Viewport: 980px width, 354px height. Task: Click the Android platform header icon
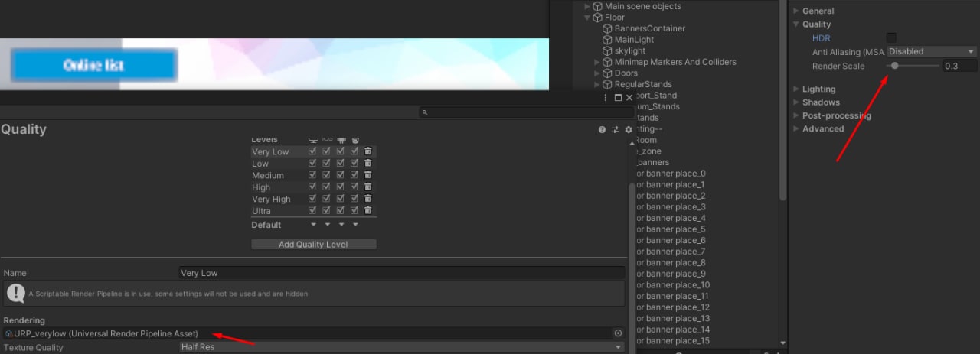(341, 140)
